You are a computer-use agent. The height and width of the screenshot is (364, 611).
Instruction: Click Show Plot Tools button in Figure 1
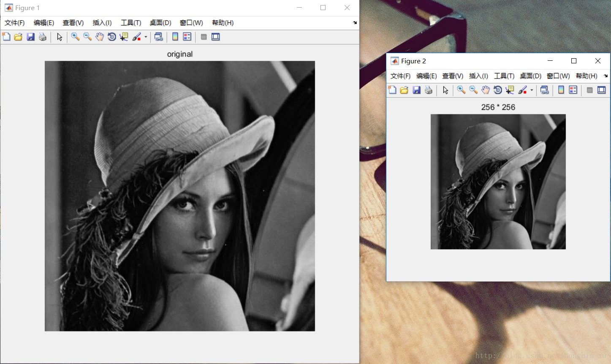216,37
